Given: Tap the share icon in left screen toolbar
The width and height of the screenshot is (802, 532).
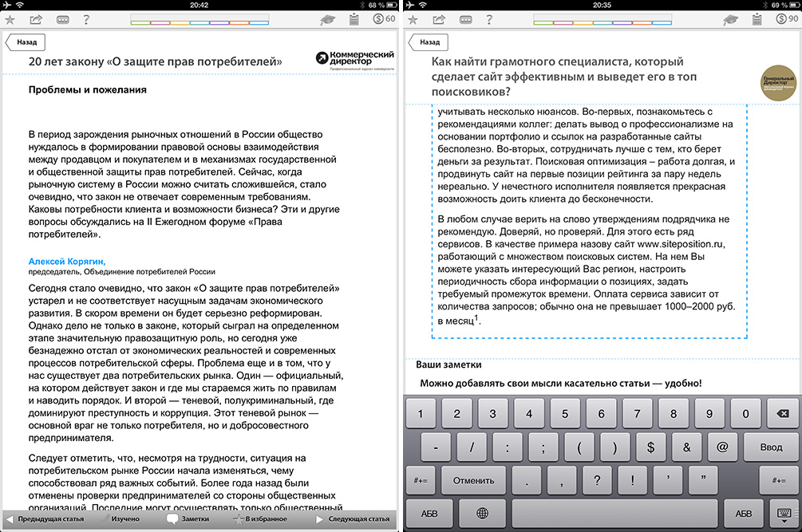Looking at the screenshot, I should 36,20.
